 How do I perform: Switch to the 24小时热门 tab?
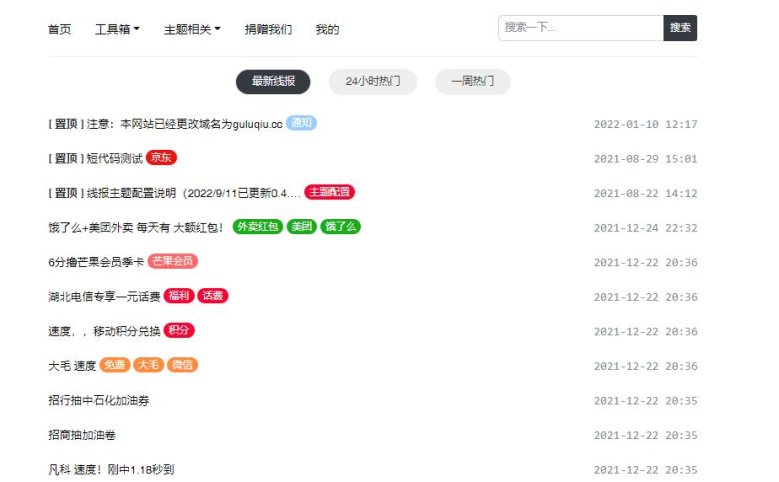(373, 81)
